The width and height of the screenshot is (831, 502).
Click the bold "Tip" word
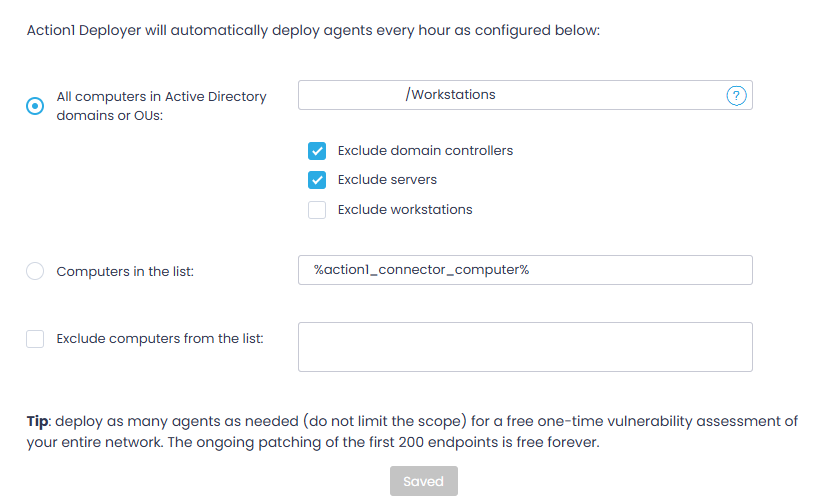point(37,421)
